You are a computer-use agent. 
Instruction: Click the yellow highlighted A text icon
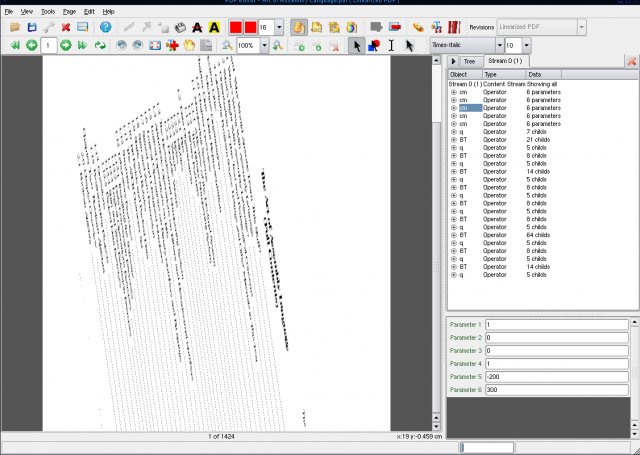click(x=214, y=27)
